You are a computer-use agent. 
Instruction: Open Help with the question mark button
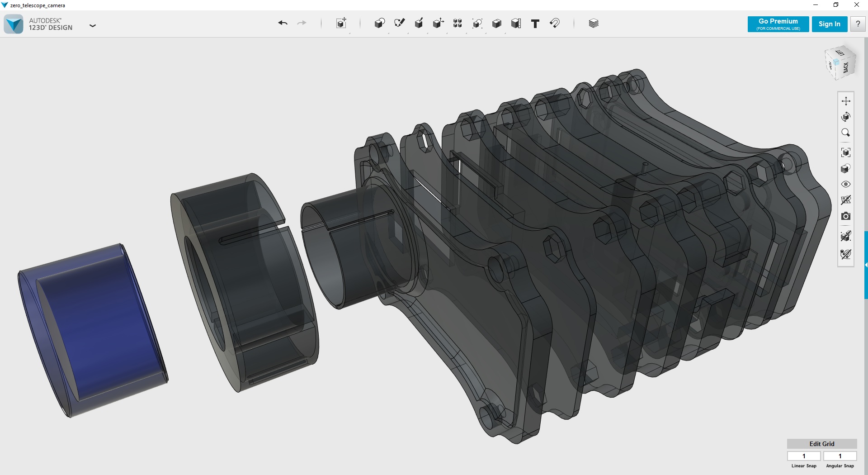coord(858,24)
